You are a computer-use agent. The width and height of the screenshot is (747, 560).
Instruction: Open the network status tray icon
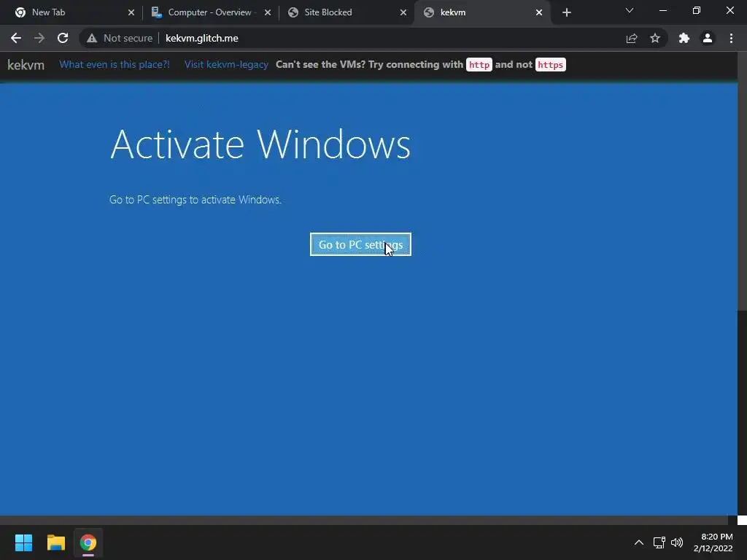(659, 542)
